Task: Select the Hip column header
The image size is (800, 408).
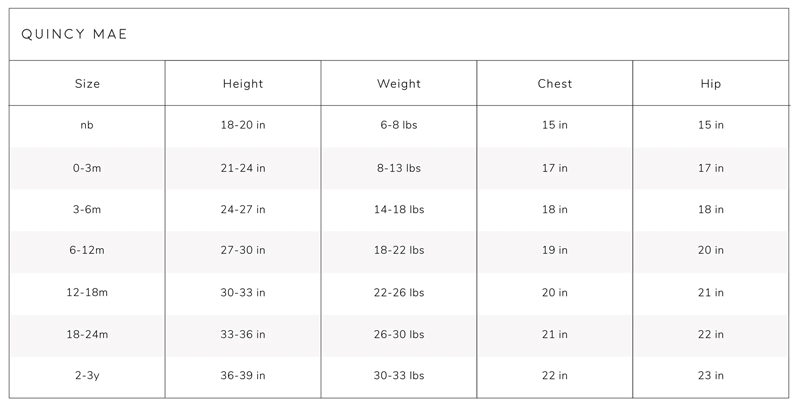Action: [711, 84]
